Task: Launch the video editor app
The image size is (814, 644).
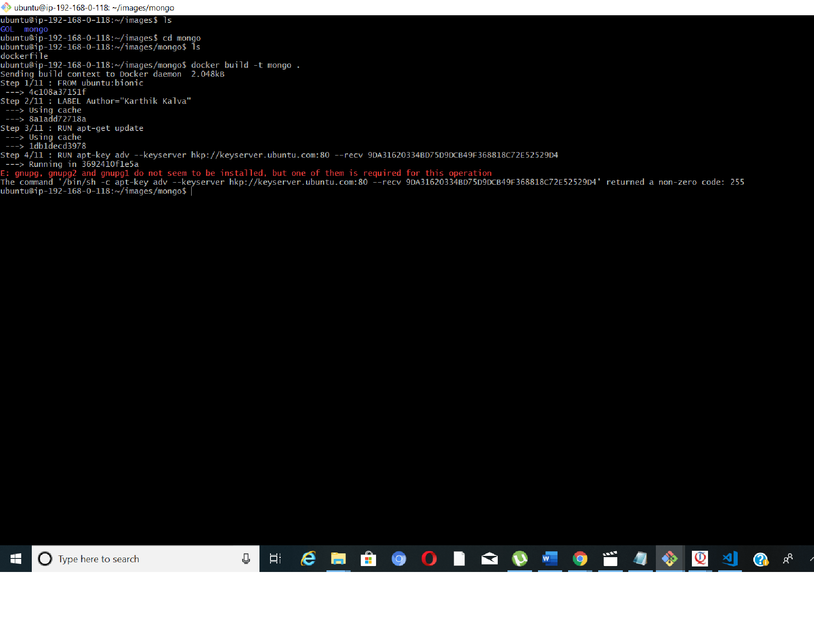Action: [x=610, y=559]
